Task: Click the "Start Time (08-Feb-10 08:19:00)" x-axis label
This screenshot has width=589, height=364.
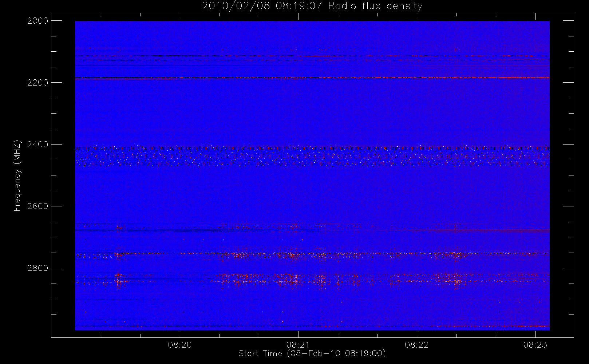Action: [x=312, y=353]
